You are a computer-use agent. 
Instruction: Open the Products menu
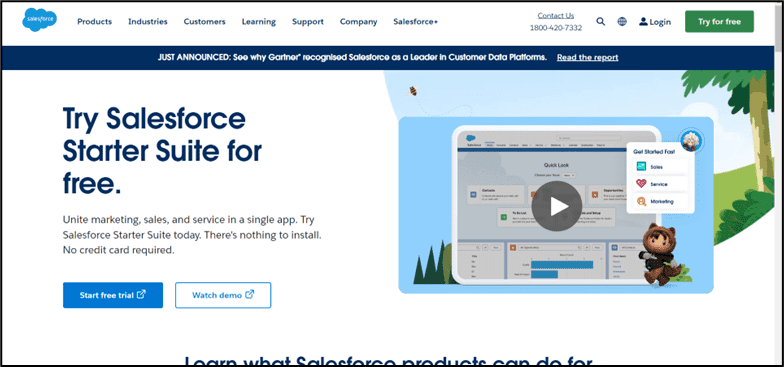(94, 22)
